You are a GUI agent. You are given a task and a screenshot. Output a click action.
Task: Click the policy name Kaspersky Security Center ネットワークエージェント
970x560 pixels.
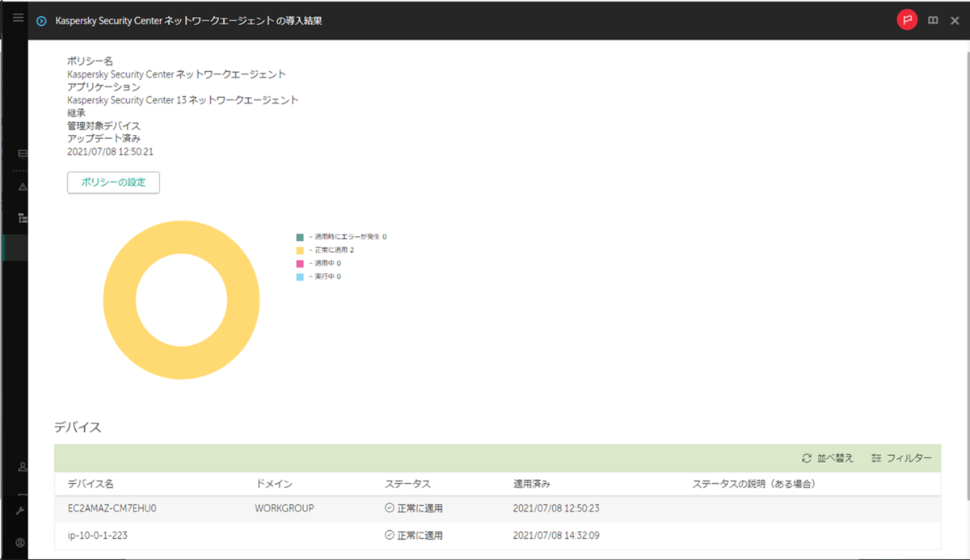[176, 74]
